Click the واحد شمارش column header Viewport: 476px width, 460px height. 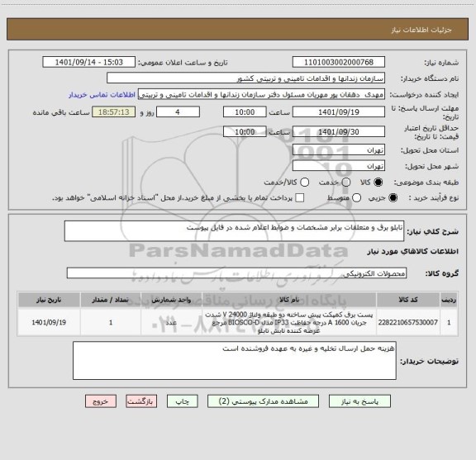(x=172, y=300)
